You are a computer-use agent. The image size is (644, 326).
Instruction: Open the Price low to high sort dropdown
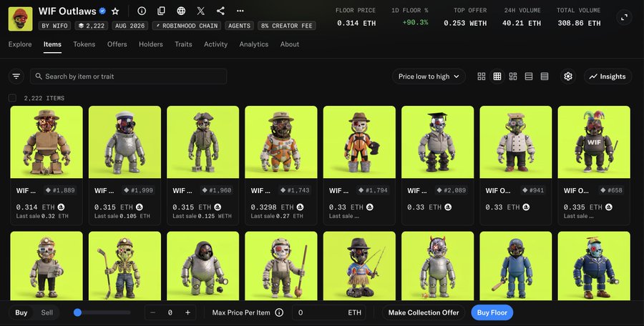pos(429,76)
